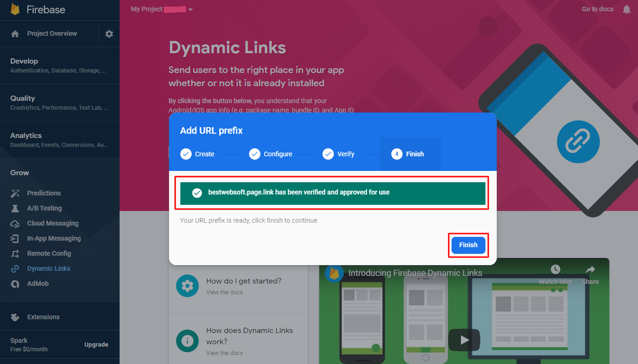Click the Predictions wand icon
Image resolution: width=638 pixels, height=364 pixels.
pyautogui.click(x=15, y=193)
